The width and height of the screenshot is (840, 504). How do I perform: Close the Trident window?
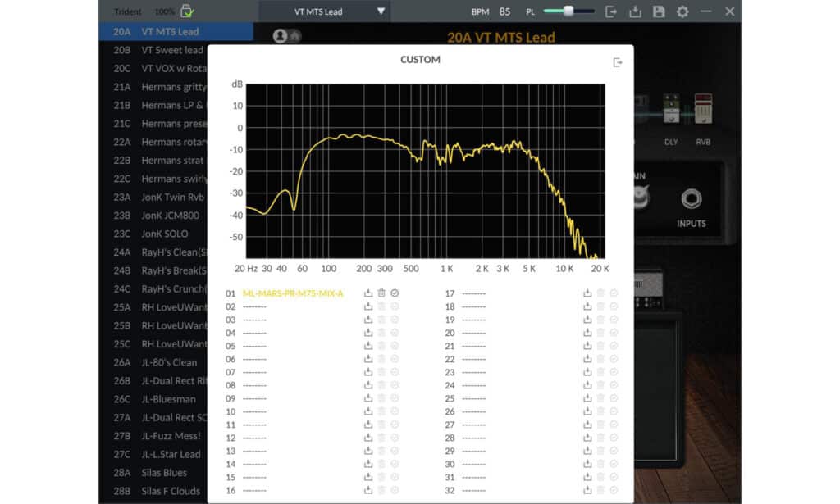pyautogui.click(x=729, y=11)
